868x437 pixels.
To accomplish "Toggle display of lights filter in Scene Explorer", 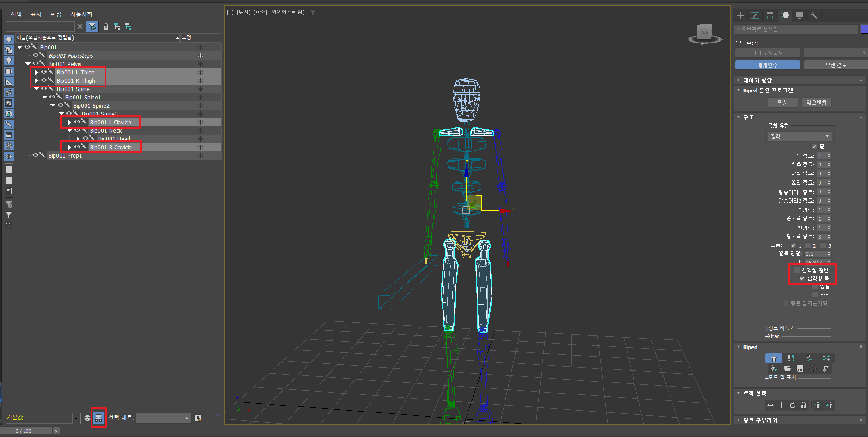I will coord(9,61).
